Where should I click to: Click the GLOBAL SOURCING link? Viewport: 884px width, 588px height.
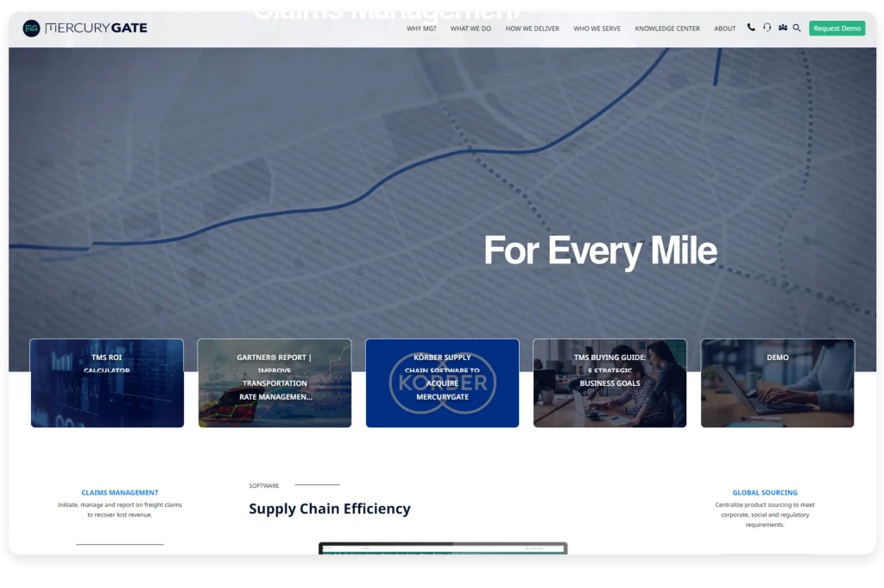click(765, 492)
